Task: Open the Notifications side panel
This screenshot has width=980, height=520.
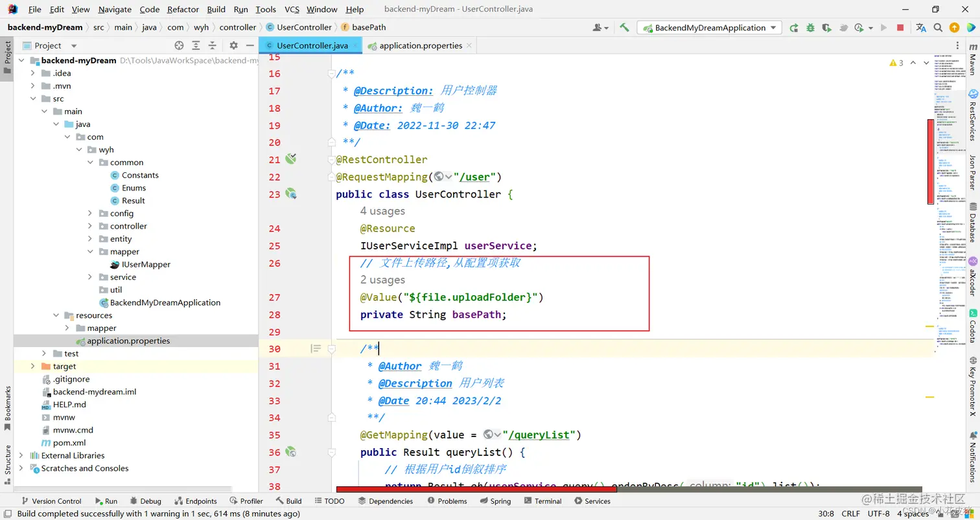Action: (x=972, y=457)
